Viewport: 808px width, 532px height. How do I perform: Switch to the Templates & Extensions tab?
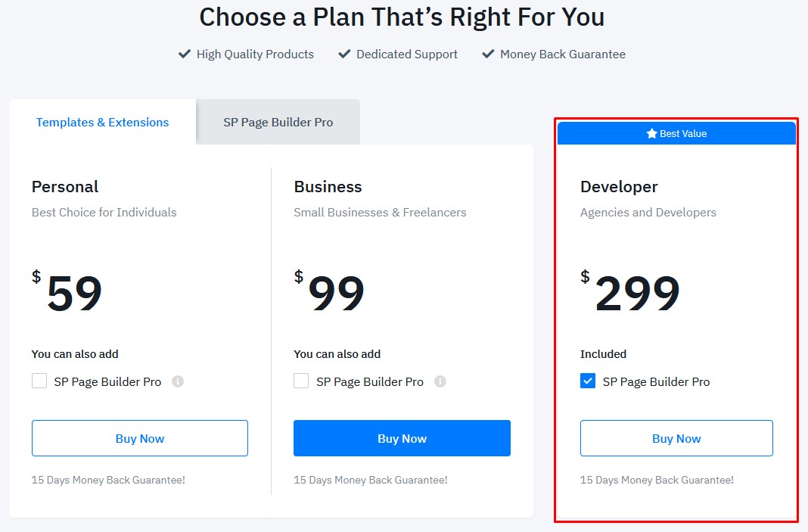coord(102,122)
